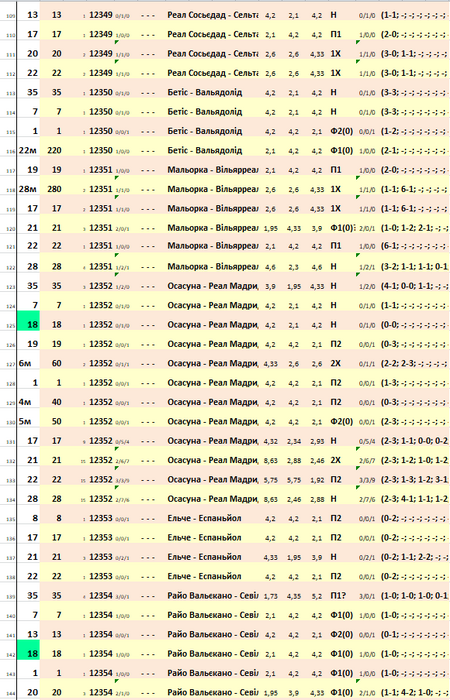Select row header 125
This screenshot has height=700, width=450.
pos(8,325)
